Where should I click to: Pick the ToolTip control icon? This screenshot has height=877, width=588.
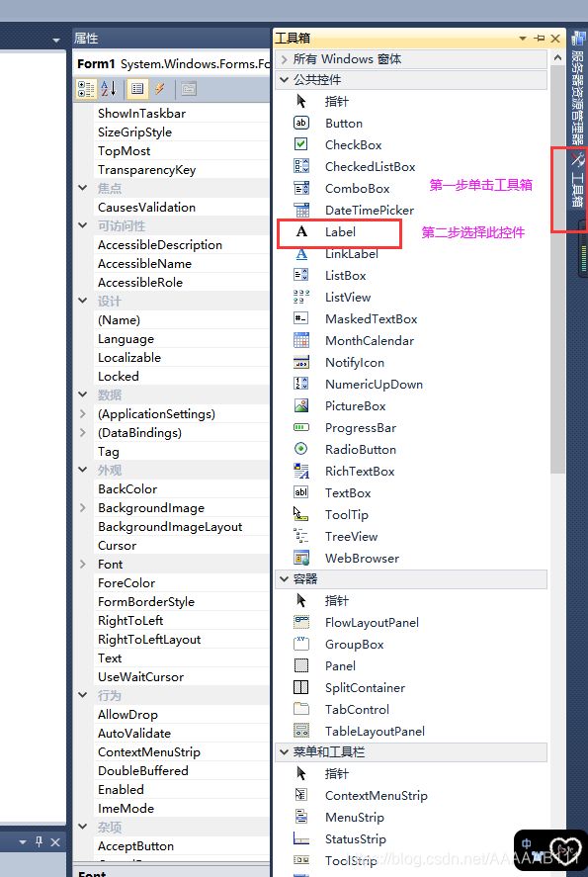click(300, 514)
